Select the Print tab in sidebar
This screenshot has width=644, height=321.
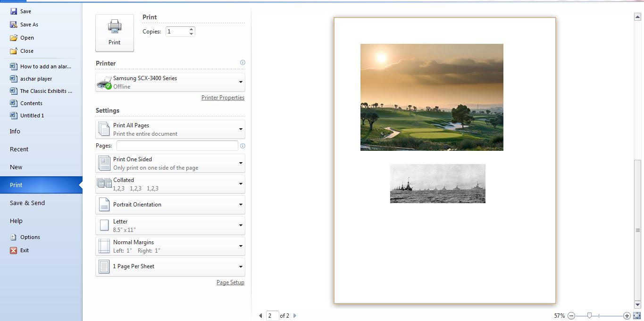41,185
